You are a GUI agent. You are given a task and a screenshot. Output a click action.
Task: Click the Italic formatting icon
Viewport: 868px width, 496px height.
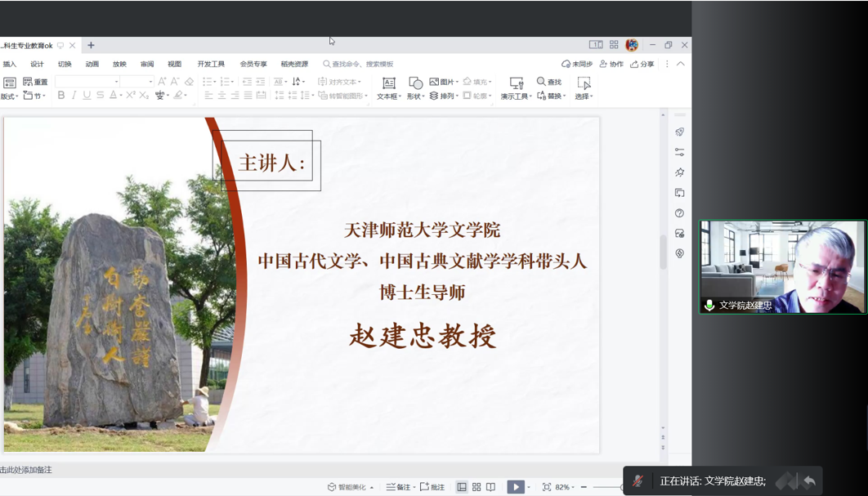pyautogui.click(x=74, y=96)
